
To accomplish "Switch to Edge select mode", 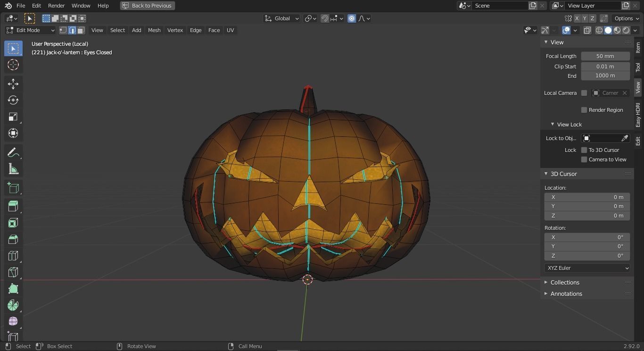I will (72, 30).
